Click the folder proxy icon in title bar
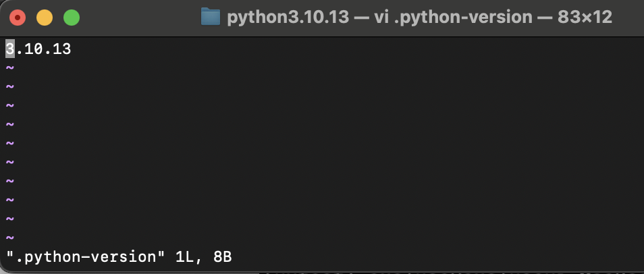The width and height of the screenshot is (644, 274). pos(211,17)
